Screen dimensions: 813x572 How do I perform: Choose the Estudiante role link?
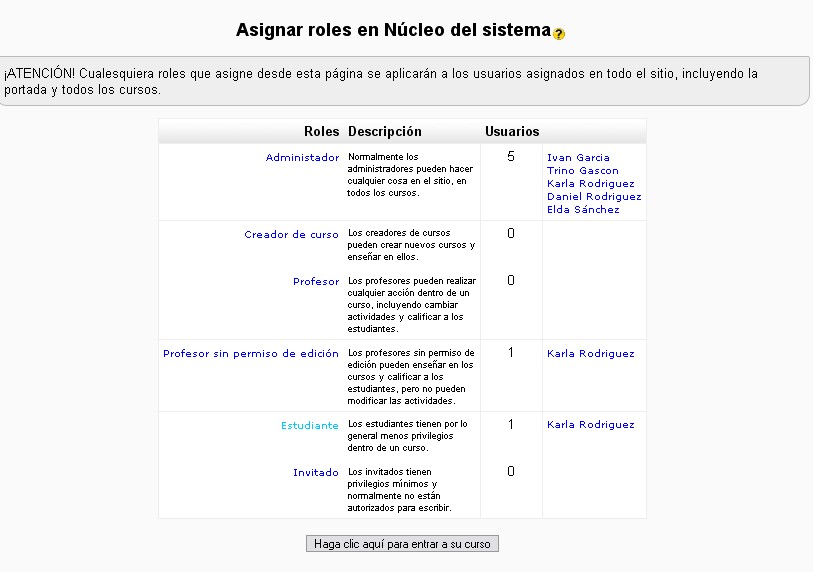pyautogui.click(x=310, y=426)
